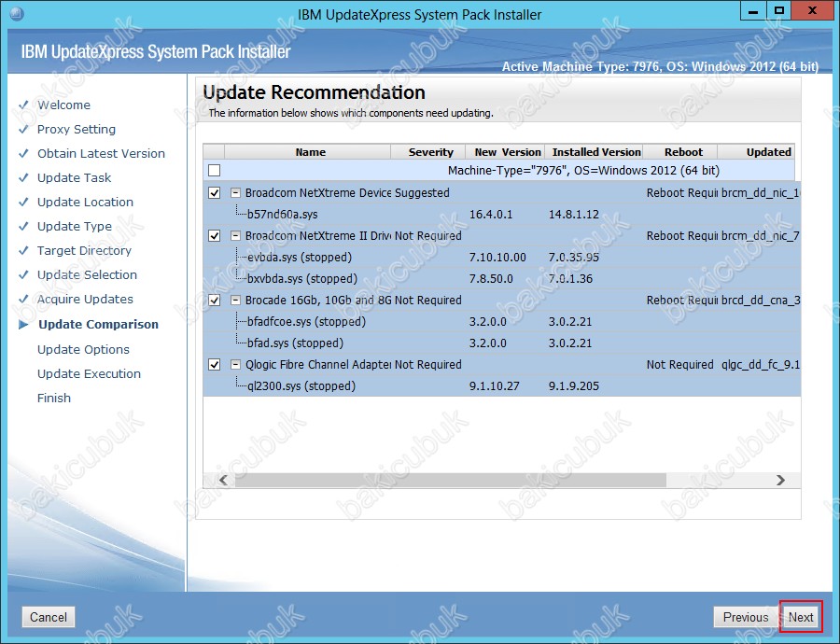This screenshot has width=840, height=644.
Task: Click the brcm_dd_nic_1 updated cell
Action: [x=760, y=193]
